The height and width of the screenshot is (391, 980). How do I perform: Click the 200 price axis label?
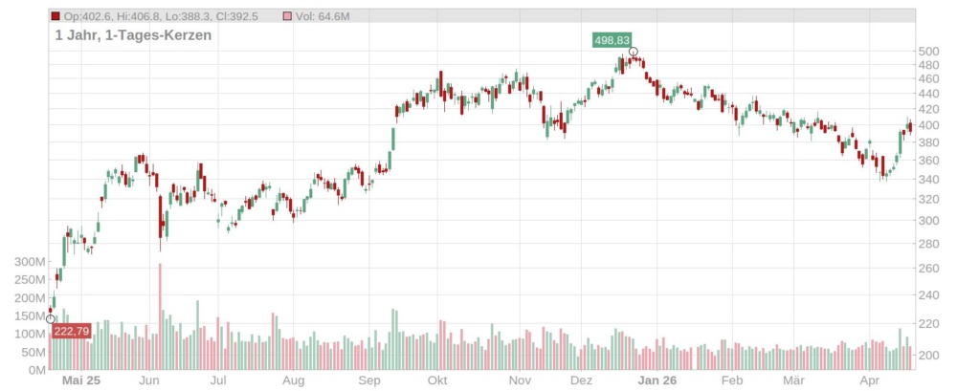[x=929, y=356]
